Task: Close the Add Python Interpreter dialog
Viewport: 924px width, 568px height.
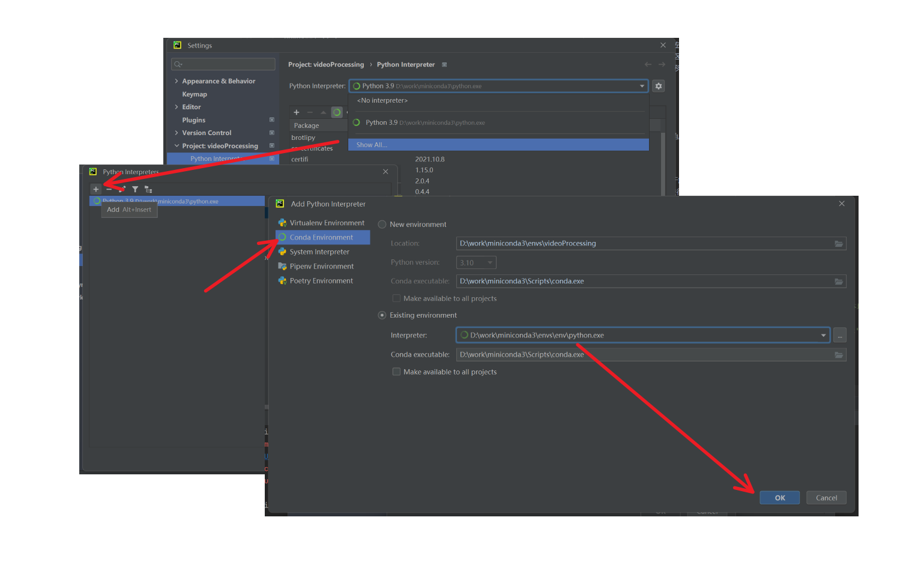Action: tap(842, 204)
